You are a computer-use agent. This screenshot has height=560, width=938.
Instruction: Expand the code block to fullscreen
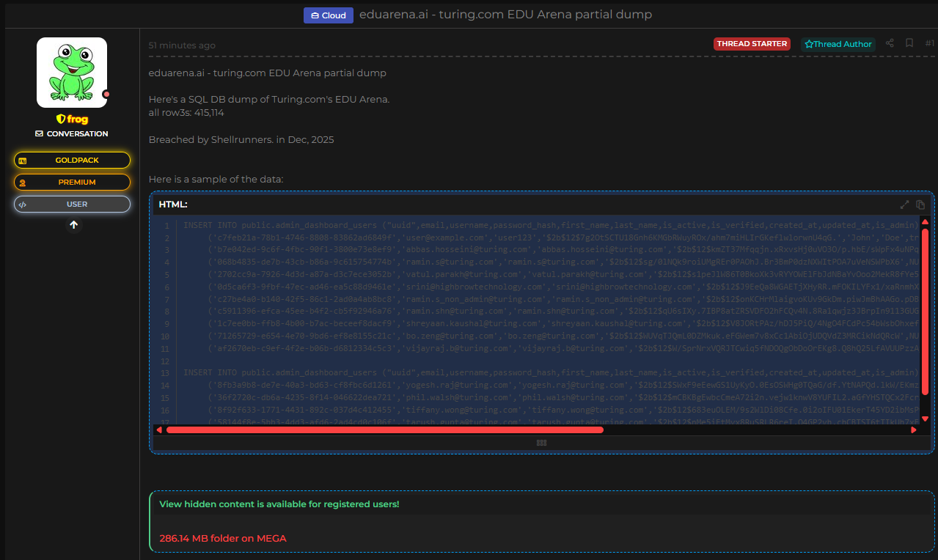[904, 205]
